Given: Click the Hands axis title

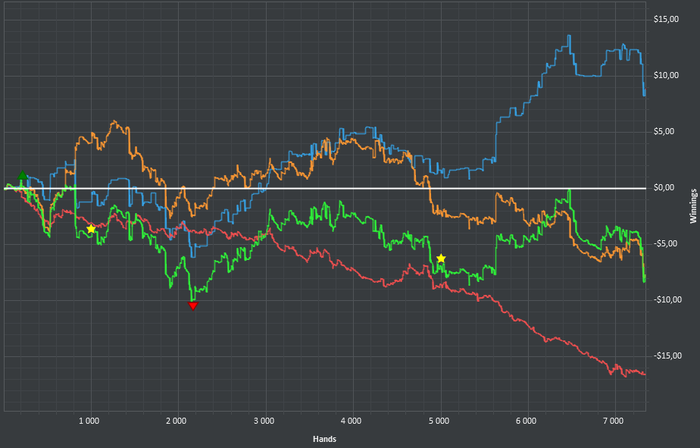Looking at the screenshot, I should click(325, 439).
